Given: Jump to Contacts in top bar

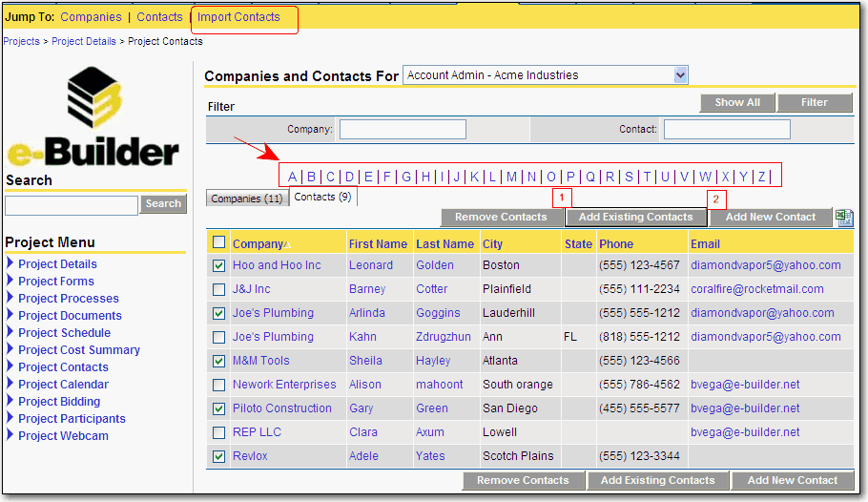Looking at the screenshot, I should coord(159,16).
